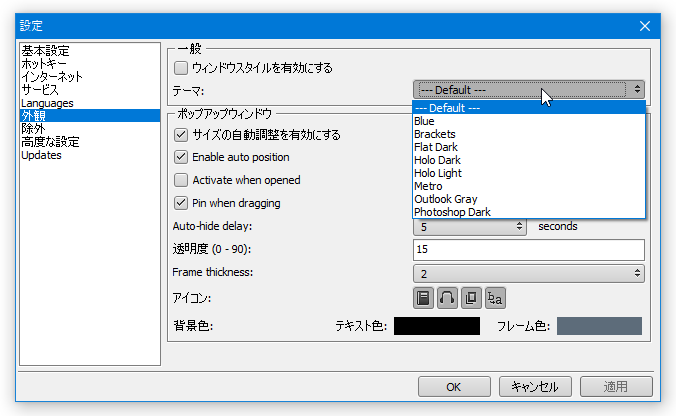Click the headphones listen icon button
The width and height of the screenshot is (676, 416).
447,298
